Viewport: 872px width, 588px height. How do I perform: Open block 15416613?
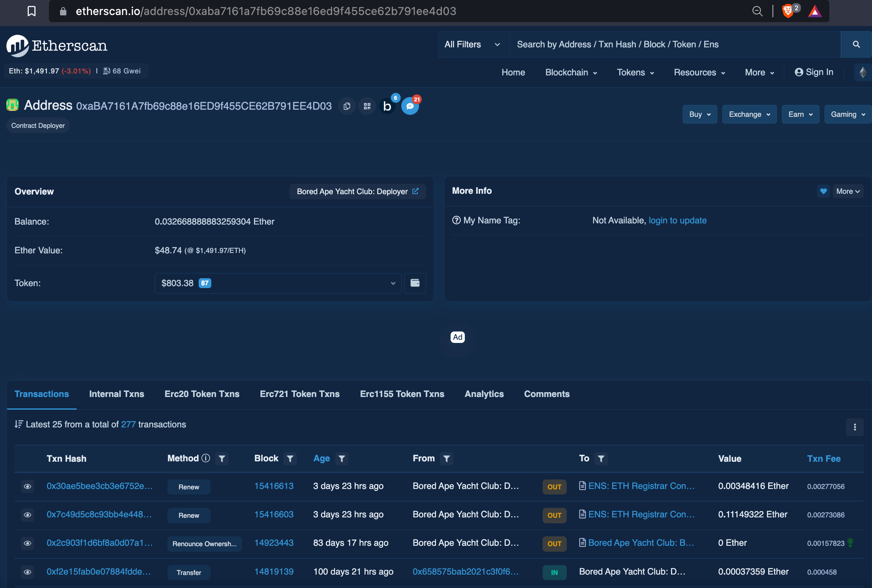pos(274,486)
